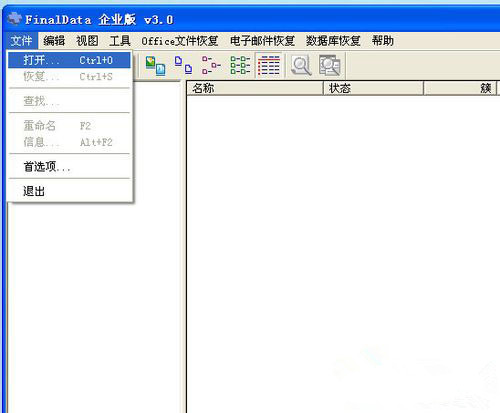
Task: Open the 视图 menu
Action: pyautogui.click(x=87, y=41)
